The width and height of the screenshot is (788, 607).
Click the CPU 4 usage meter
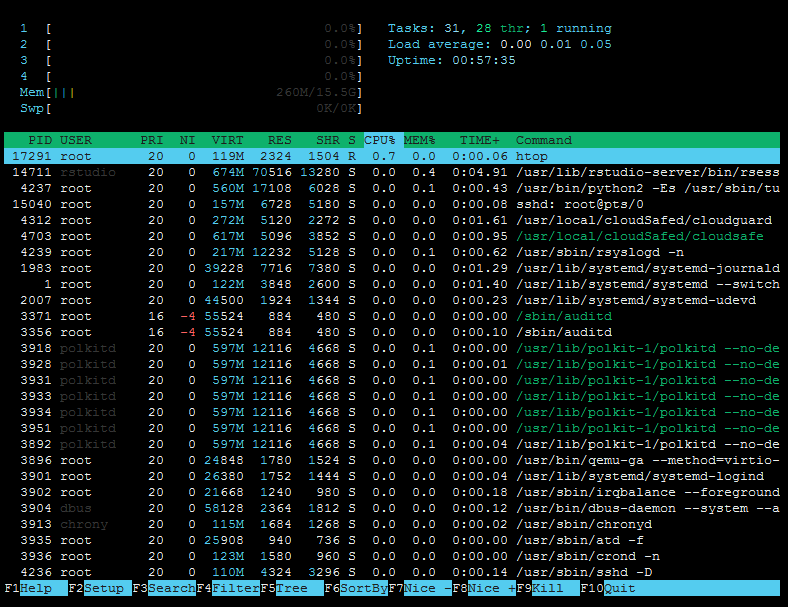tap(191, 77)
